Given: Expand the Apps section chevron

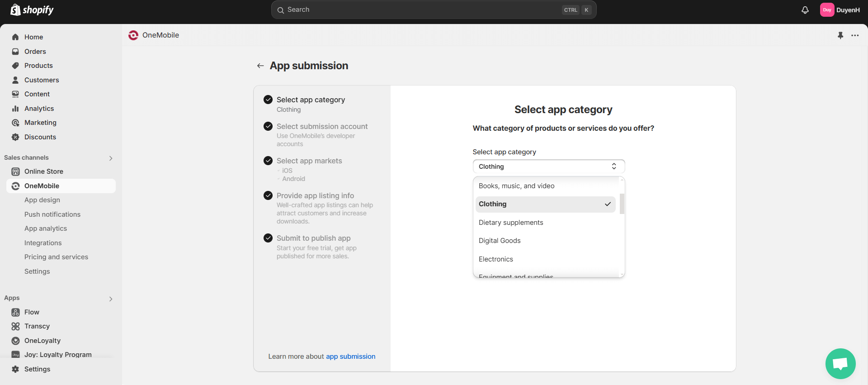Looking at the screenshot, I should (x=111, y=299).
